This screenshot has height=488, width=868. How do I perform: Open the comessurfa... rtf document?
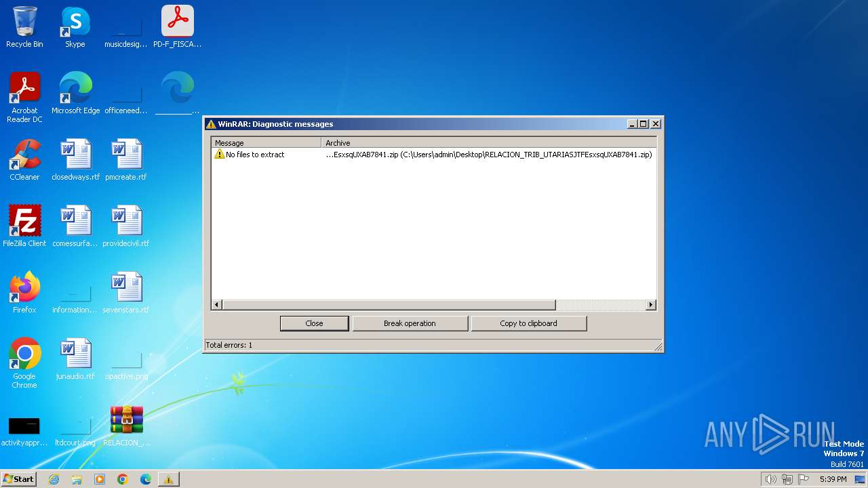click(75, 226)
